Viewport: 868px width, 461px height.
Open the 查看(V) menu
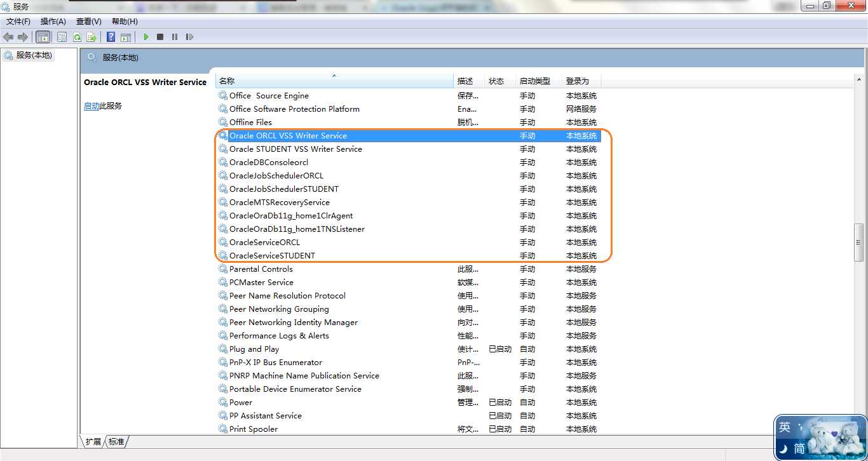point(89,22)
